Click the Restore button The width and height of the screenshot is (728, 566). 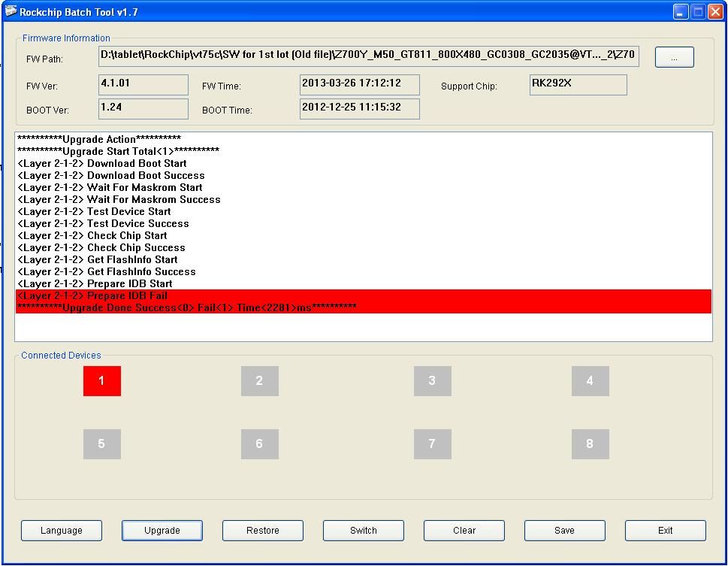(263, 531)
